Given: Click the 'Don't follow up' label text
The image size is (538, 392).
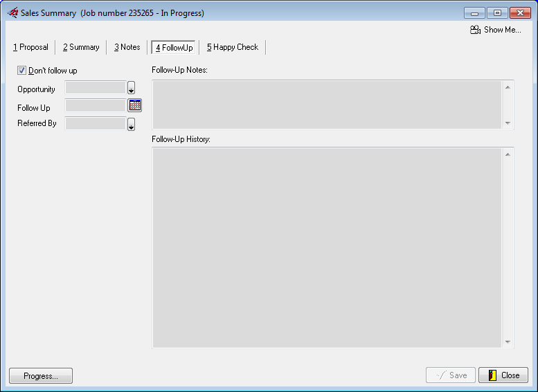Looking at the screenshot, I should (53, 71).
